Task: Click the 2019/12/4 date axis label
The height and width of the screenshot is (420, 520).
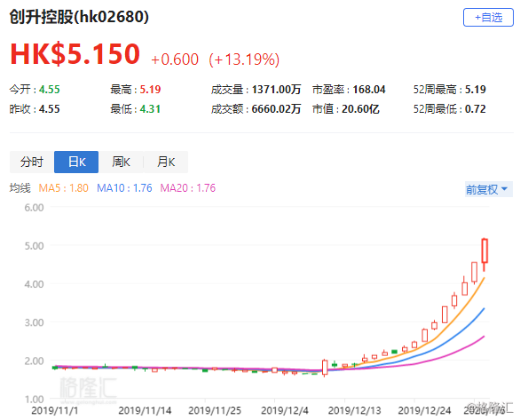Action: tap(285, 411)
